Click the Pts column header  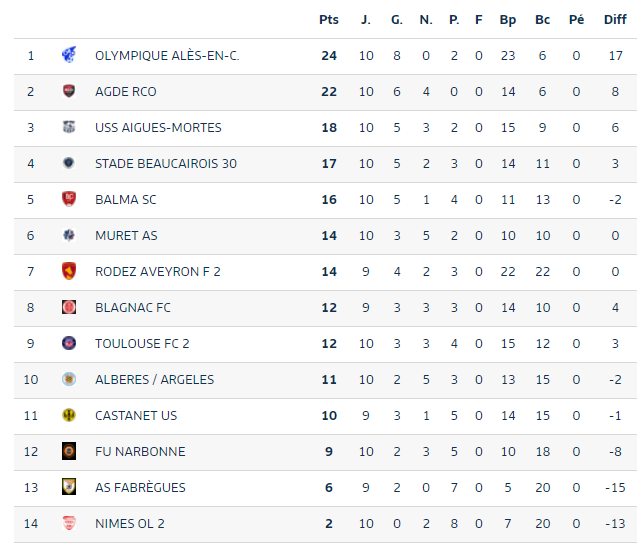click(329, 20)
